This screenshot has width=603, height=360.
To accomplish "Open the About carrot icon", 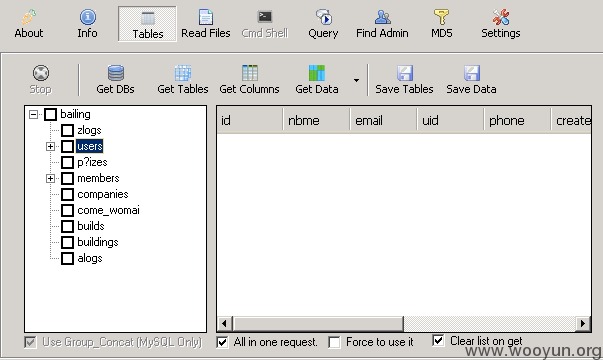I will point(29,17).
